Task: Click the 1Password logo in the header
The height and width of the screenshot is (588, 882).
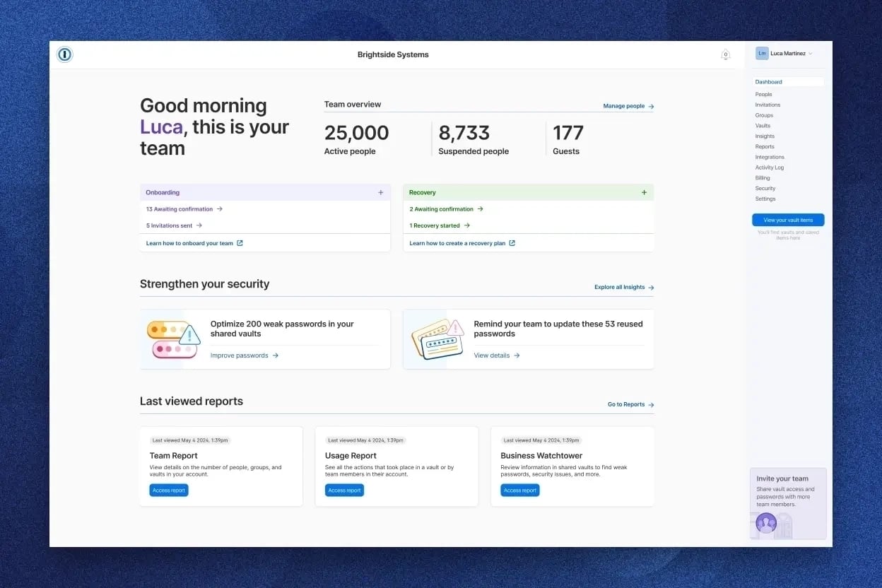Action: click(x=64, y=54)
